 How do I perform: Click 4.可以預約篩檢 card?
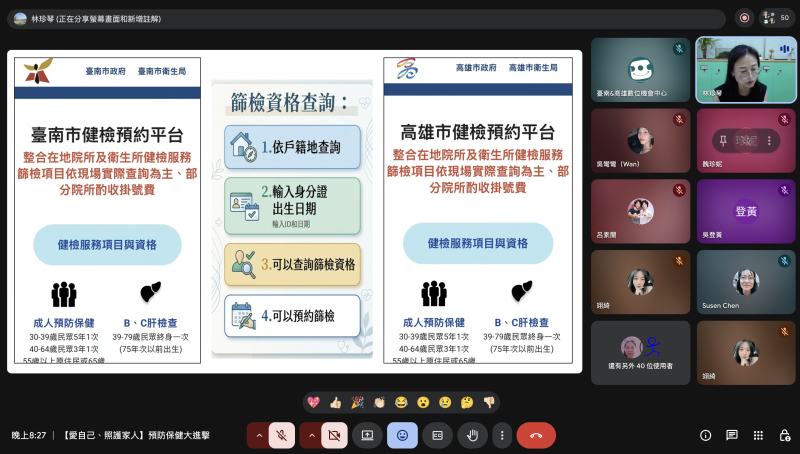tap(292, 316)
